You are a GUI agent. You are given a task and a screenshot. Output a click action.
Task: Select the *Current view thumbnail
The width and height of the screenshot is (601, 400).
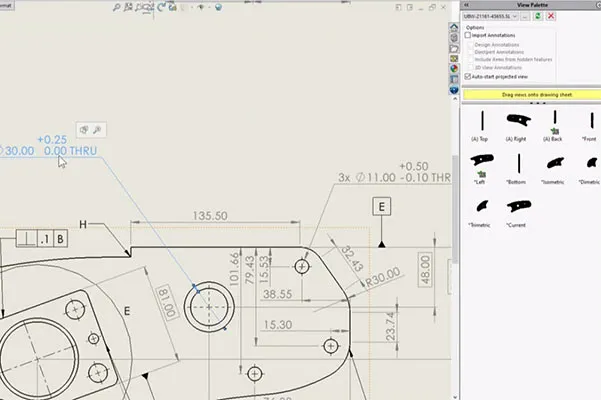[x=516, y=213]
